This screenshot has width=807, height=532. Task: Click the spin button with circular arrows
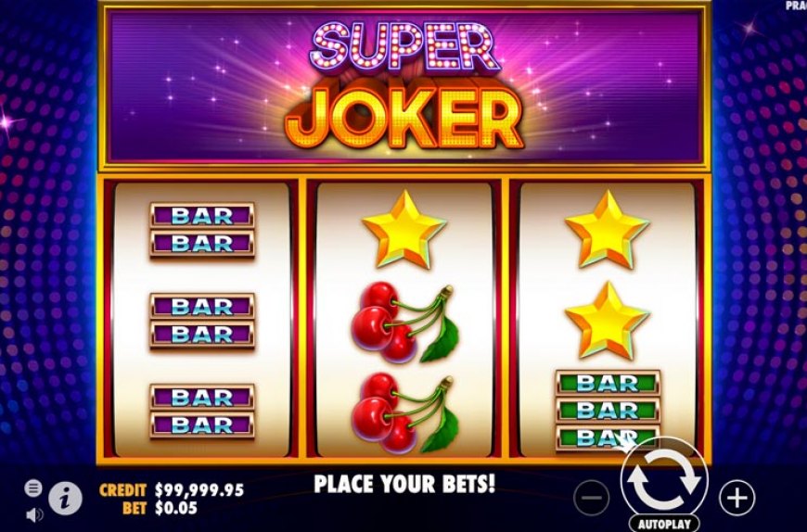(x=664, y=478)
